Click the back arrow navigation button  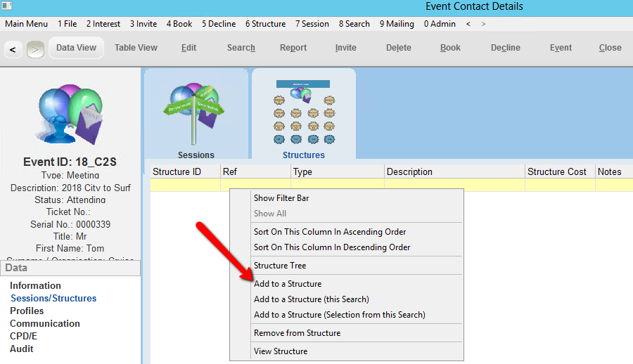point(13,49)
